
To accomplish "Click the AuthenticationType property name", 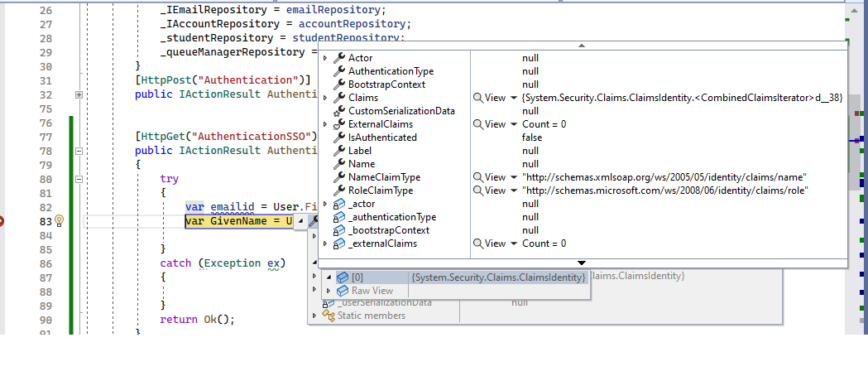I will tap(391, 71).
